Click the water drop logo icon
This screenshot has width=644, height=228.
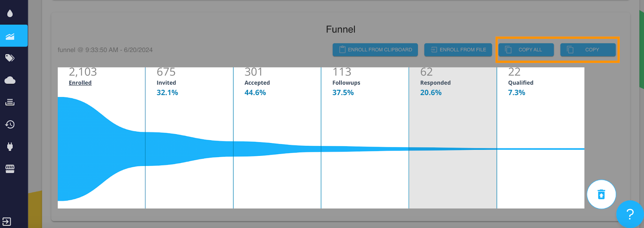[x=10, y=13]
